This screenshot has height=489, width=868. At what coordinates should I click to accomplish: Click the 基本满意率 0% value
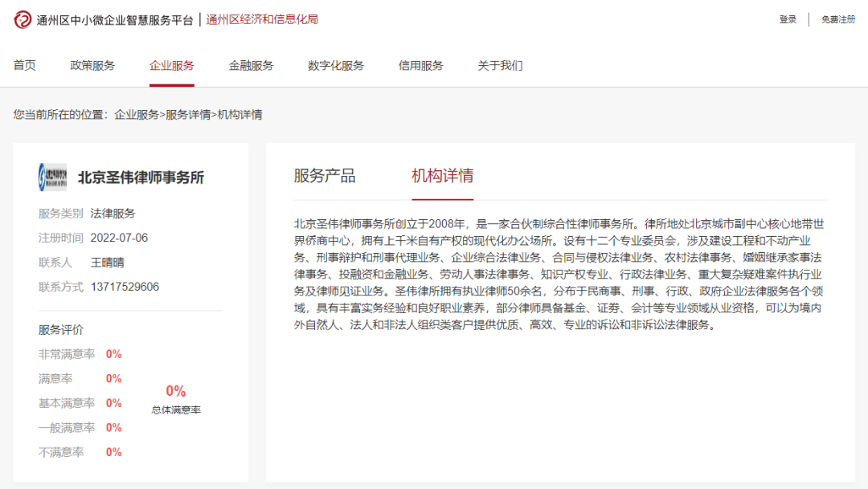tap(113, 403)
